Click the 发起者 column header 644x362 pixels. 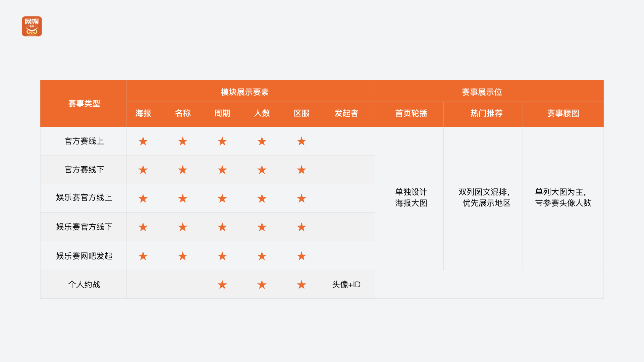pos(346,113)
